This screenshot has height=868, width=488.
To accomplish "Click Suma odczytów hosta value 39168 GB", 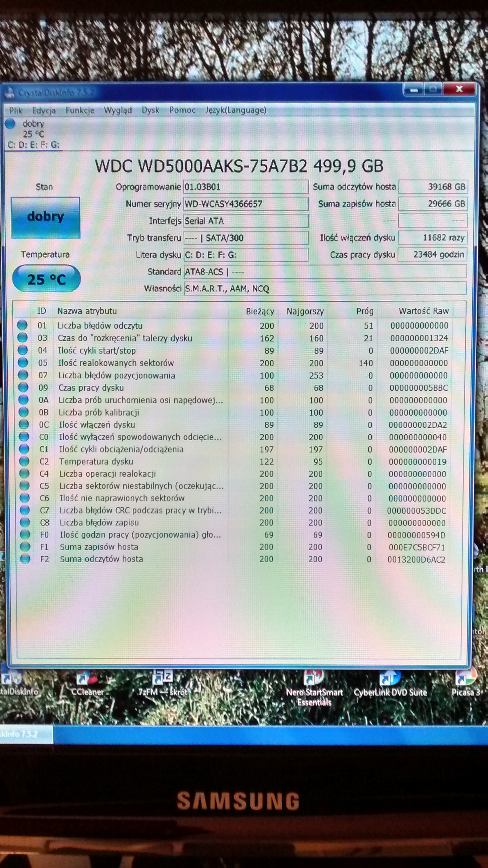I will coord(433,187).
